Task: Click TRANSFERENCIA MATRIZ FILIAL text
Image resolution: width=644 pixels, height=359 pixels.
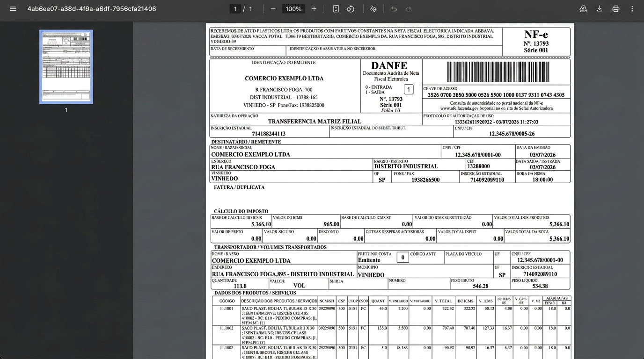Action: point(315,122)
